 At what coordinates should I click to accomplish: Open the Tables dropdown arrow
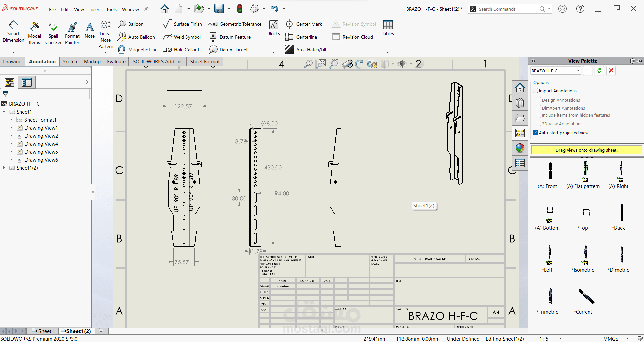[388, 52]
